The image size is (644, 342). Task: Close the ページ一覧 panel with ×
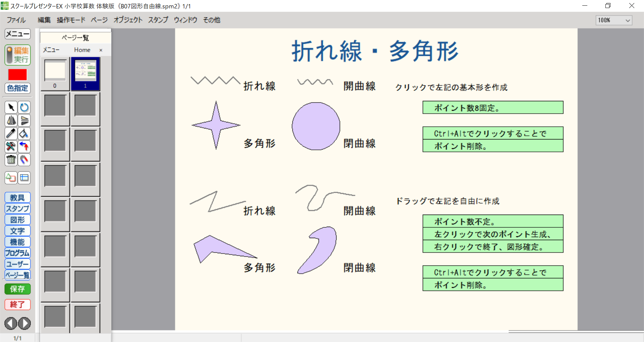(101, 50)
